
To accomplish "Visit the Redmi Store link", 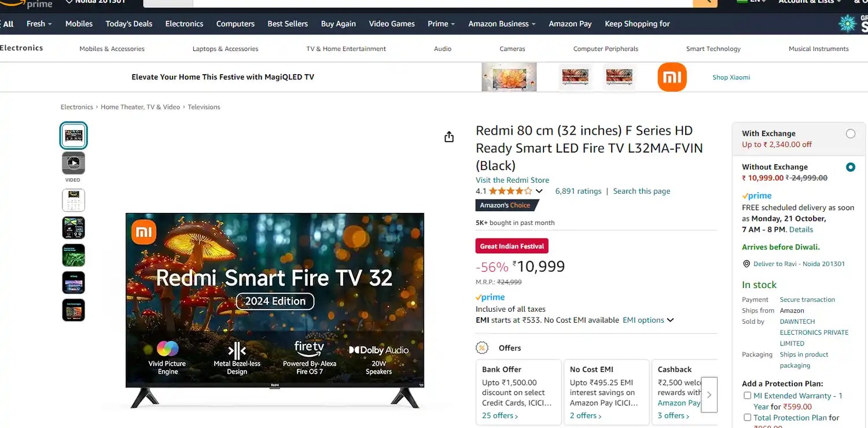I will click(x=512, y=180).
